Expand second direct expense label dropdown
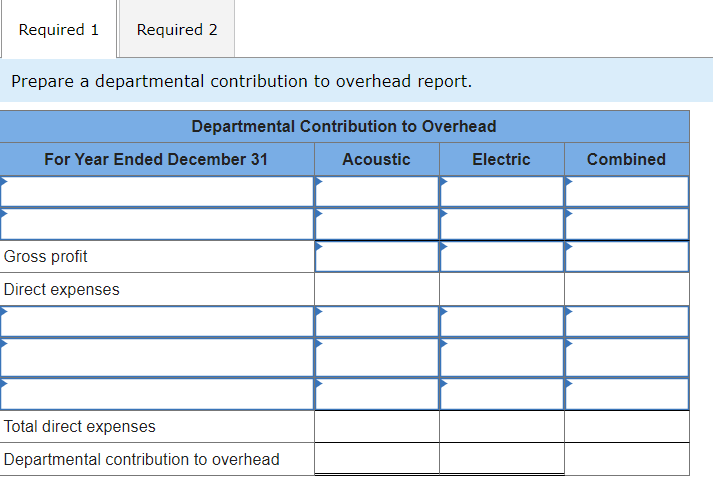 tap(157, 356)
